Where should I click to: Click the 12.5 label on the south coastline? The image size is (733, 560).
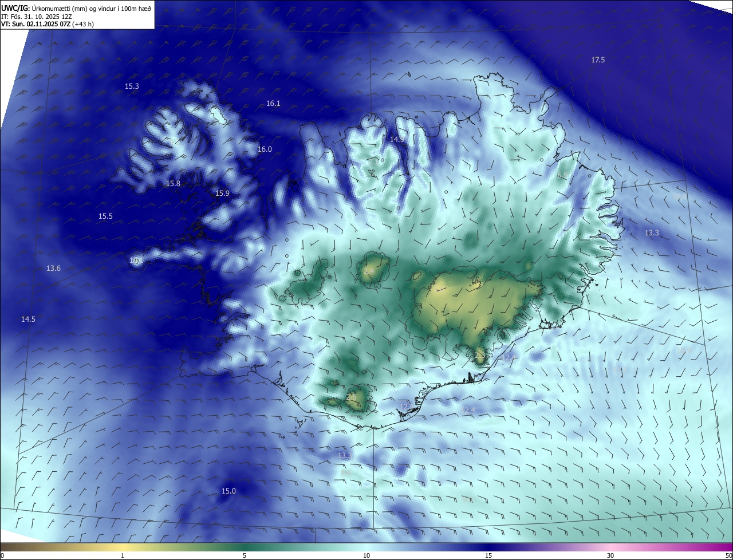pyautogui.click(x=405, y=407)
